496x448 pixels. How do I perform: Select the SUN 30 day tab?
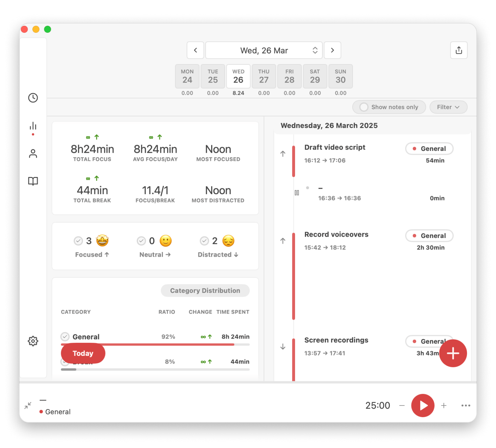click(340, 76)
